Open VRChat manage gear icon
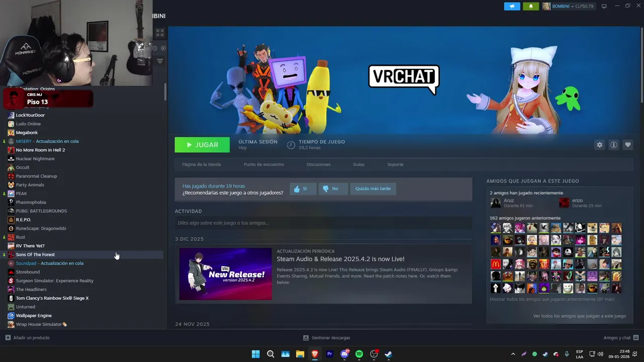The width and height of the screenshot is (644, 362). pos(599,145)
